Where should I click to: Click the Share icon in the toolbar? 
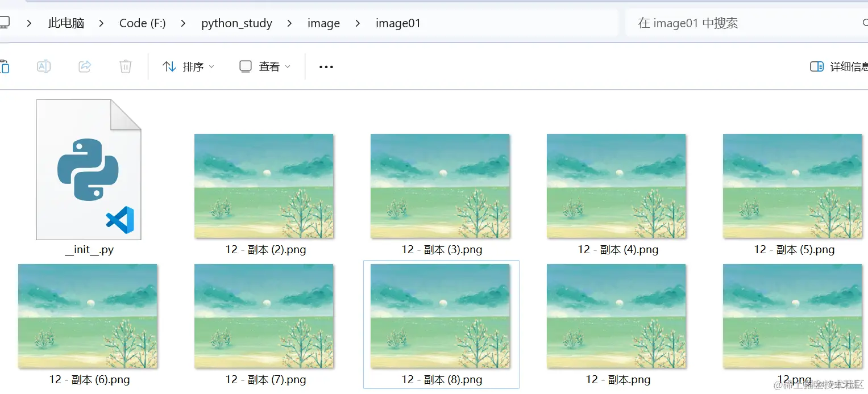(x=84, y=66)
